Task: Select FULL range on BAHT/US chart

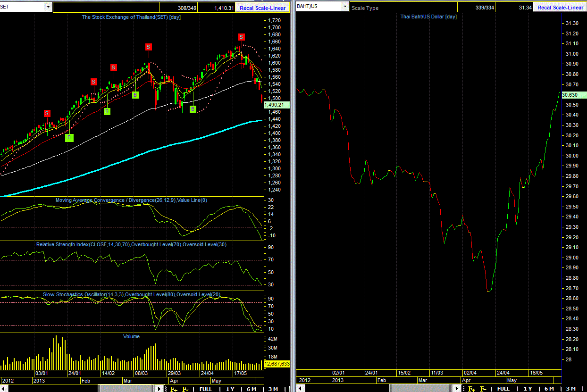Action: coord(503,389)
